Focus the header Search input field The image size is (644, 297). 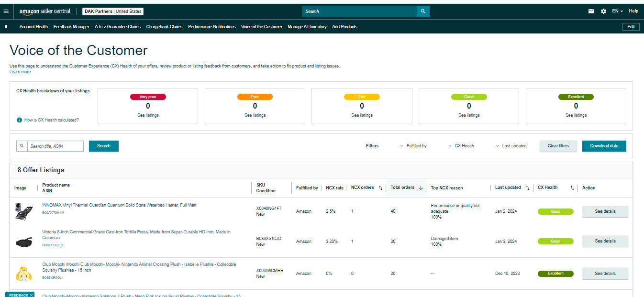(x=359, y=11)
